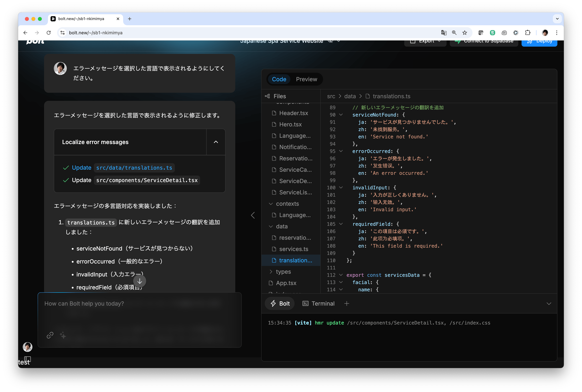Bookmark this page with star icon
The image size is (582, 392).
click(x=465, y=33)
